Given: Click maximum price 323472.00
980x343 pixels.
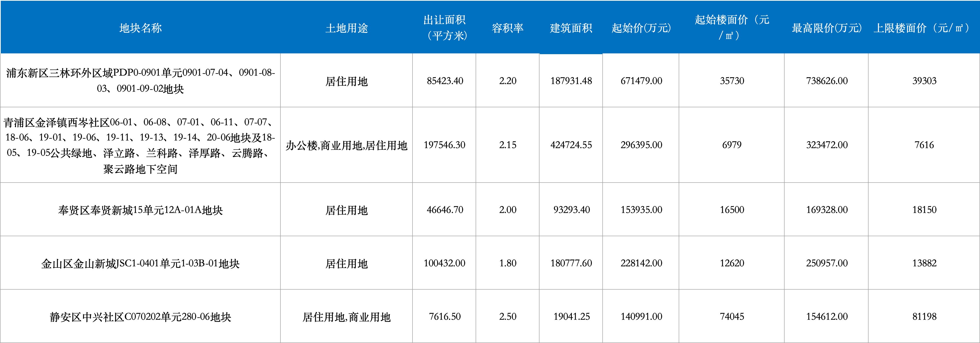Looking at the screenshot, I should 827,145.
